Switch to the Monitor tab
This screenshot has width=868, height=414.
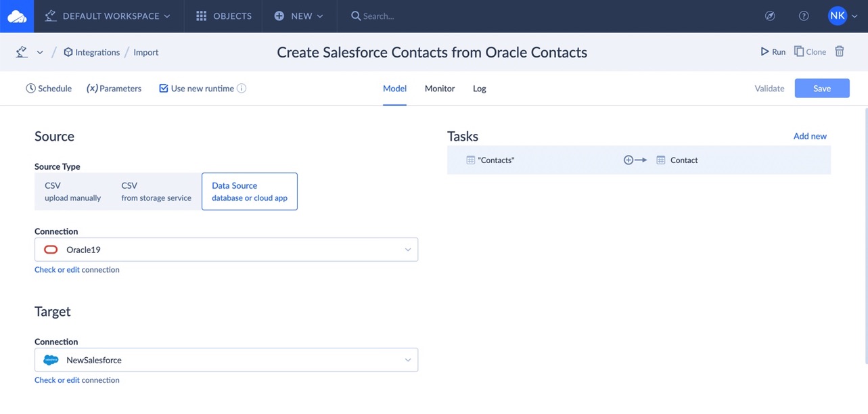pyautogui.click(x=440, y=89)
